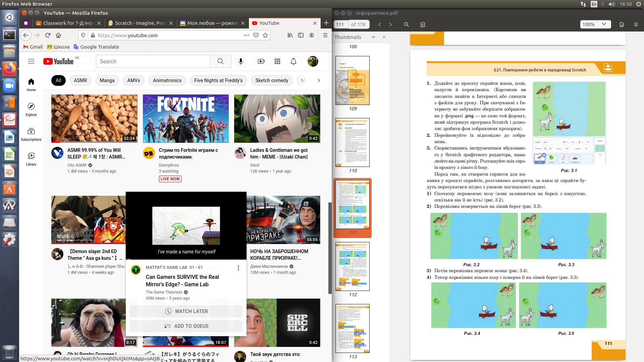Click the YouTube voice search microphone icon
644x362 pixels.
[240, 61]
